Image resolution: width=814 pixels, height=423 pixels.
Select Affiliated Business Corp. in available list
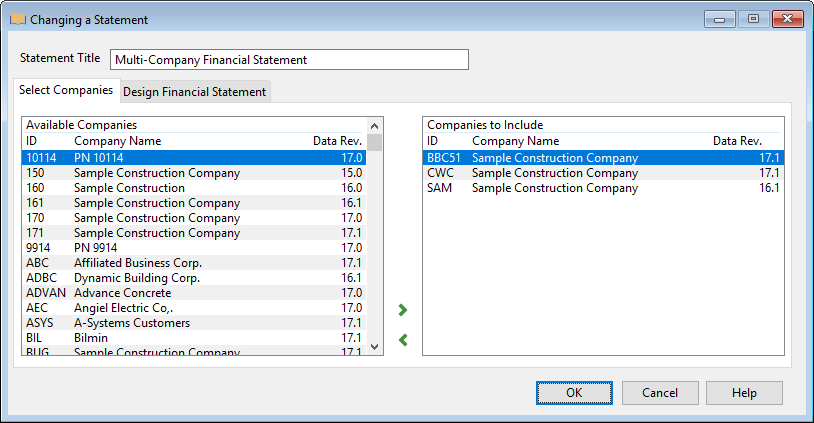point(194,263)
